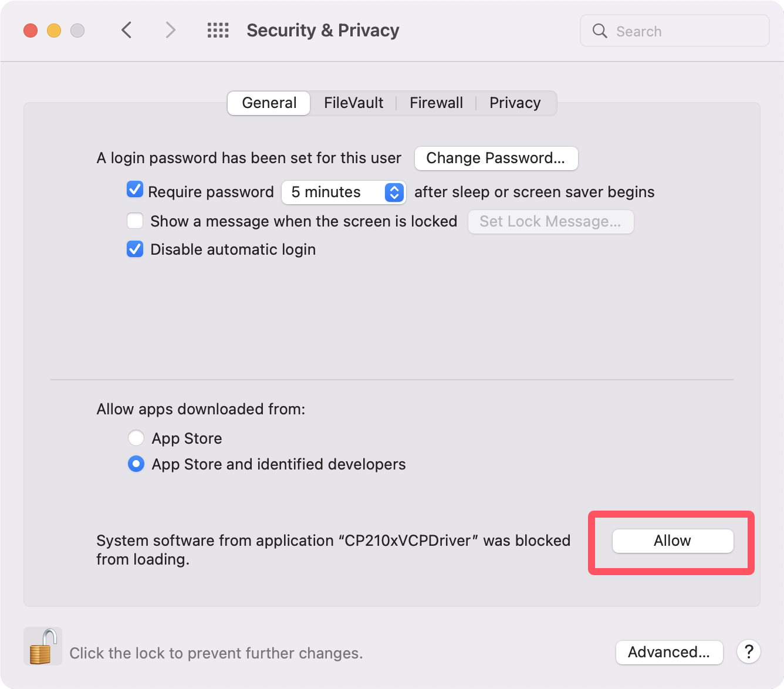
Task: Switch to the FileVault tab
Action: click(x=353, y=103)
